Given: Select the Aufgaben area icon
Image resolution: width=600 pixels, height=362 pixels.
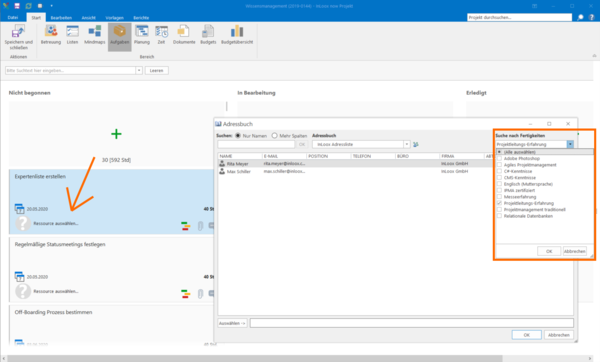Looking at the screenshot, I should coord(119,31).
